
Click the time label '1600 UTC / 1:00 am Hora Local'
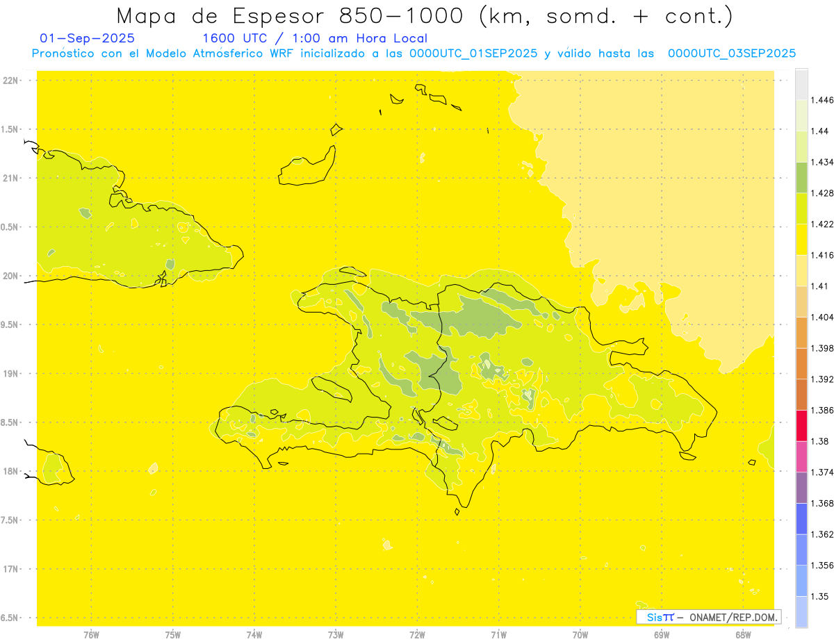pyautogui.click(x=315, y=39)
